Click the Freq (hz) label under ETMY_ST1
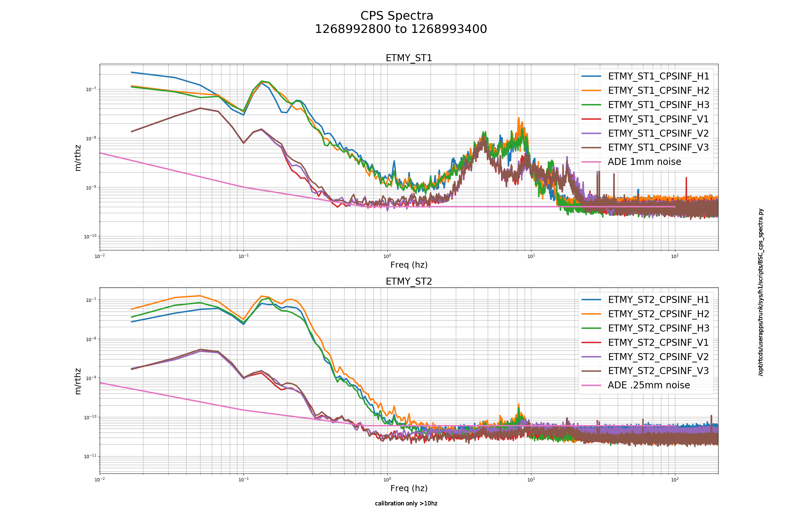Image resolution: width=798 pixels, height=532 pixels. [x=409, y=265]
